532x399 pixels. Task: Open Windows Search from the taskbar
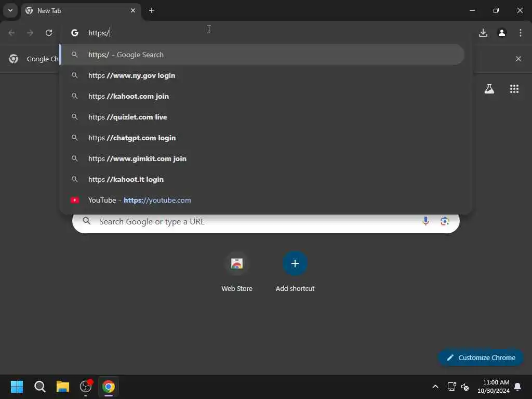39,387
